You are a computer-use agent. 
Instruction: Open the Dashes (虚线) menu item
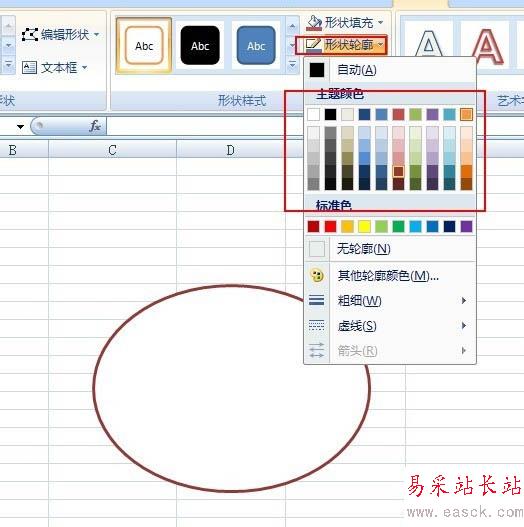pos(390,326)
